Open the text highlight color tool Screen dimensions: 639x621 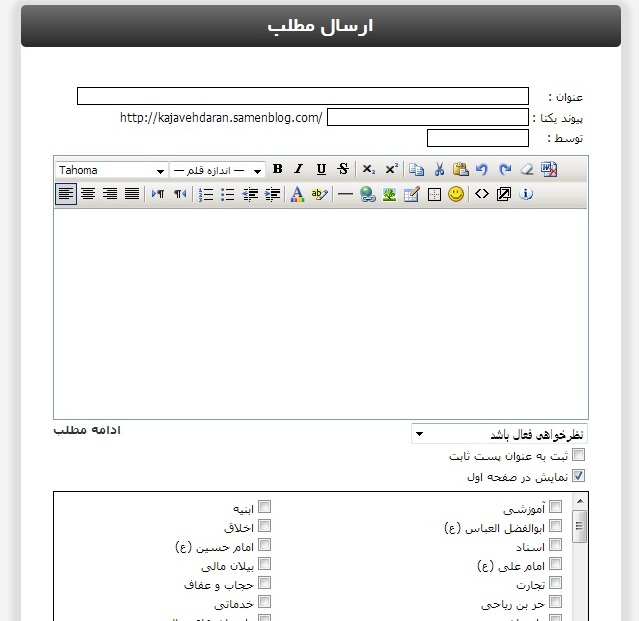pyautogui.click(x=320, y=194)
